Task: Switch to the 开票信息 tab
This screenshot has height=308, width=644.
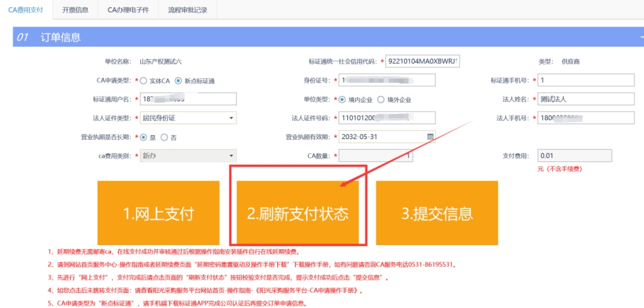Action: pyautogui.click(x=75, y=10)
